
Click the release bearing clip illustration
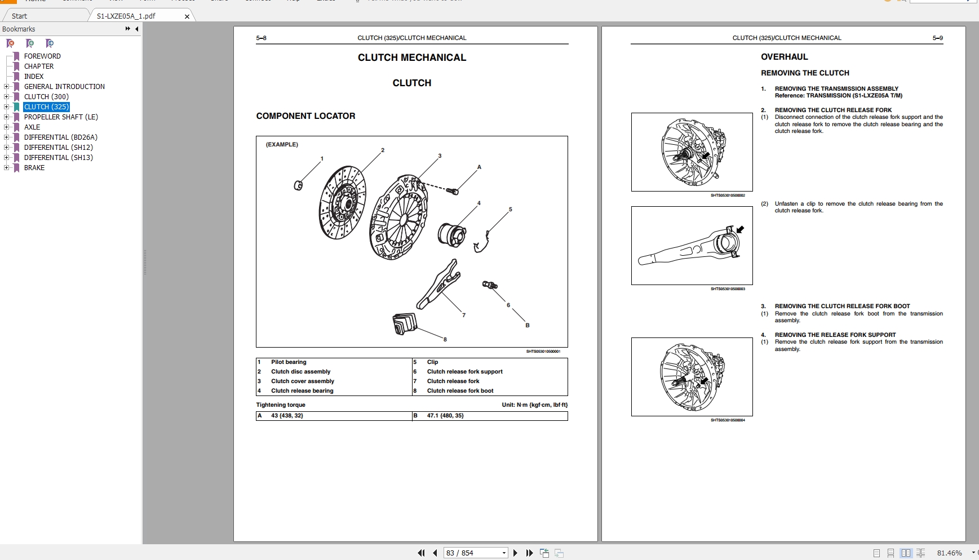(692, 246)
